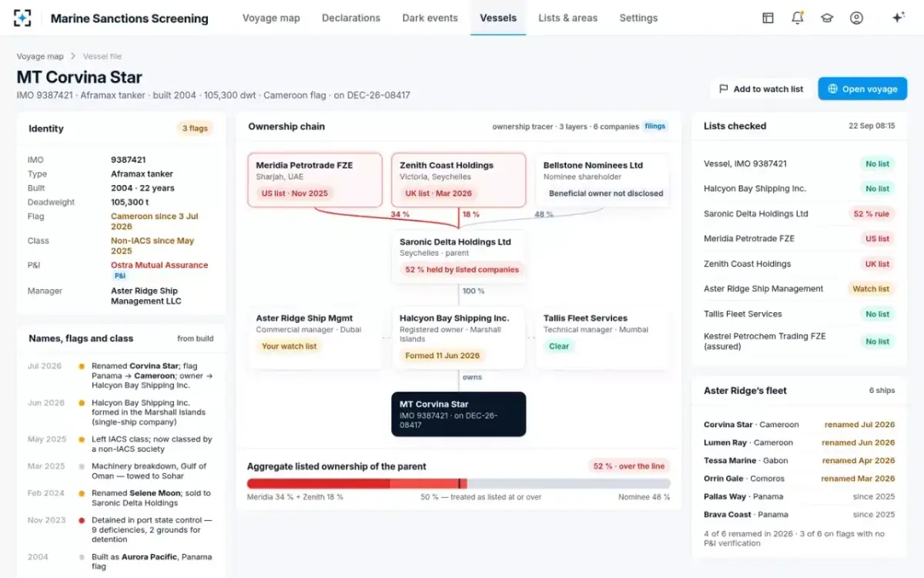
Task: Click the 'Watch list' badge for Aster Ridge
Action: point(871,289)
